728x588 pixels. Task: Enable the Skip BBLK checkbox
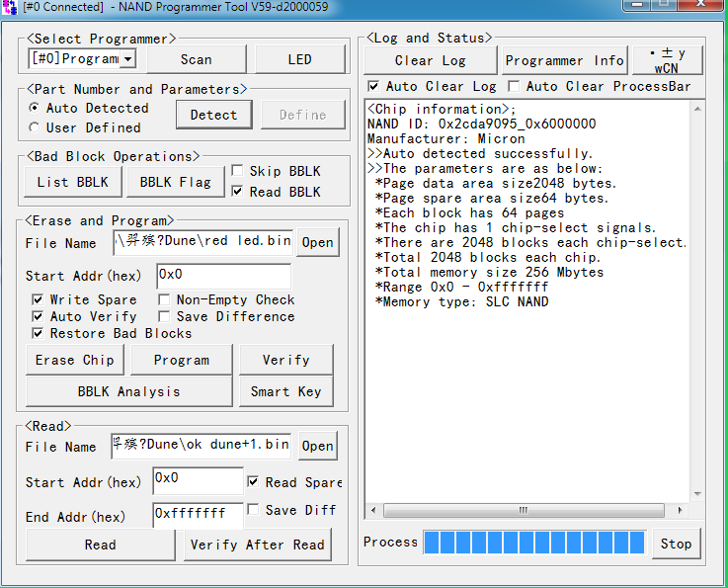coord(237,171)
